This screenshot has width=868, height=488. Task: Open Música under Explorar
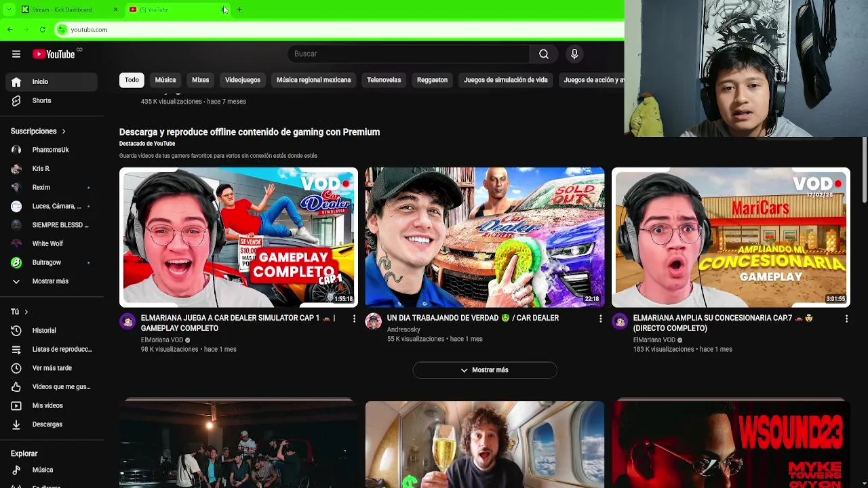52,470
